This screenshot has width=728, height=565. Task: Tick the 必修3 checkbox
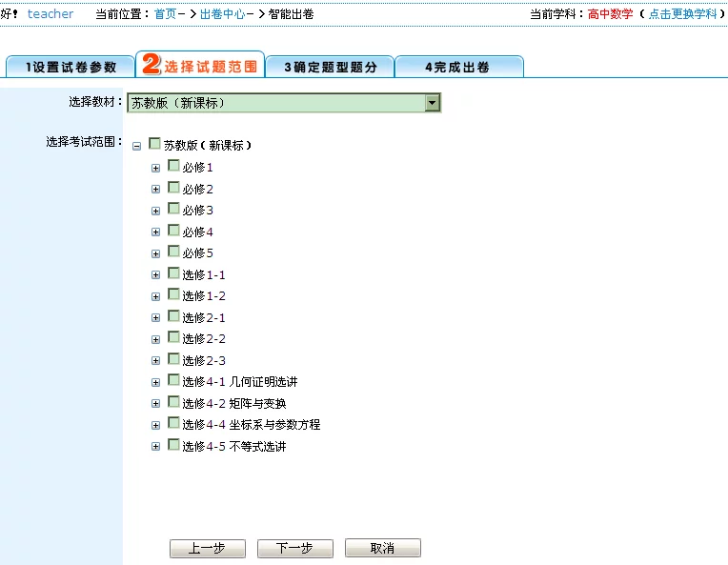click(173, 208)
